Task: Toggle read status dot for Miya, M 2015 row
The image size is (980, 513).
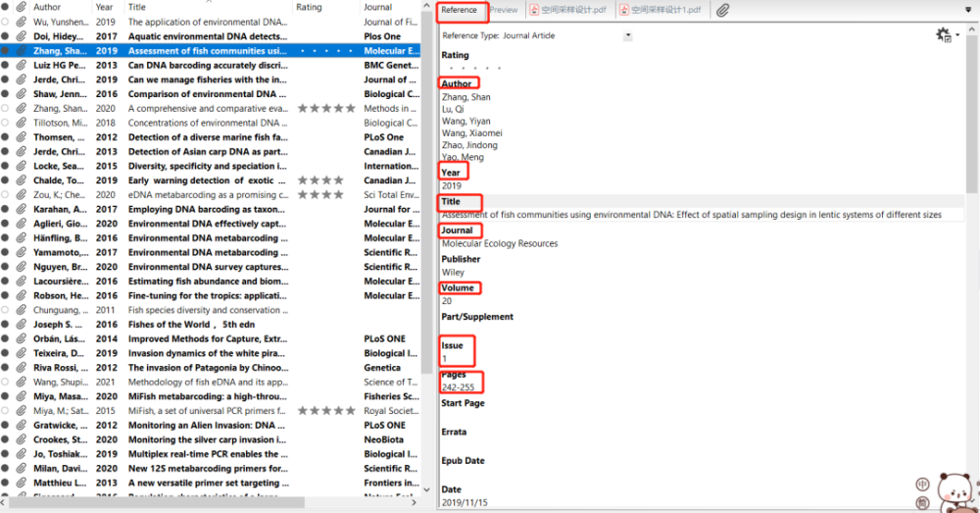Action: coord(5,410)
